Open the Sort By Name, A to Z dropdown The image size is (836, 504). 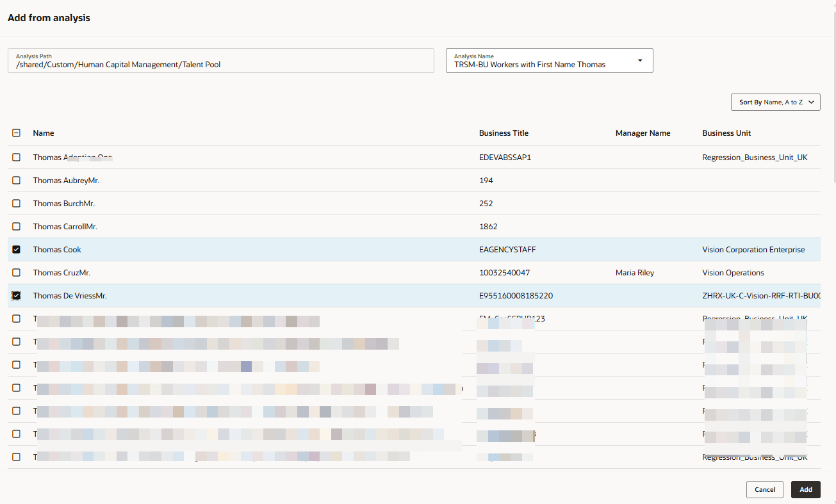776,102
